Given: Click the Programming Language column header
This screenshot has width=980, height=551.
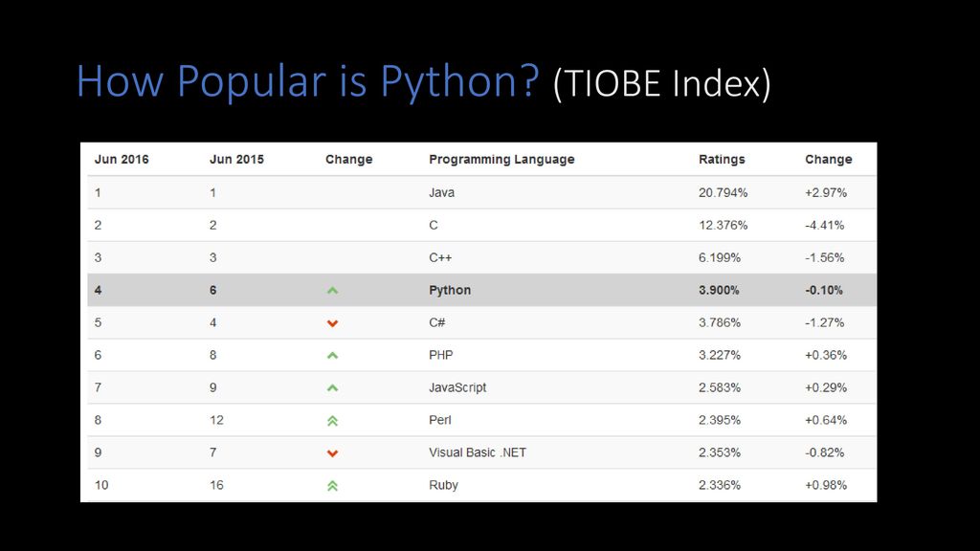Looking at the screenshot, I should 501,160.
